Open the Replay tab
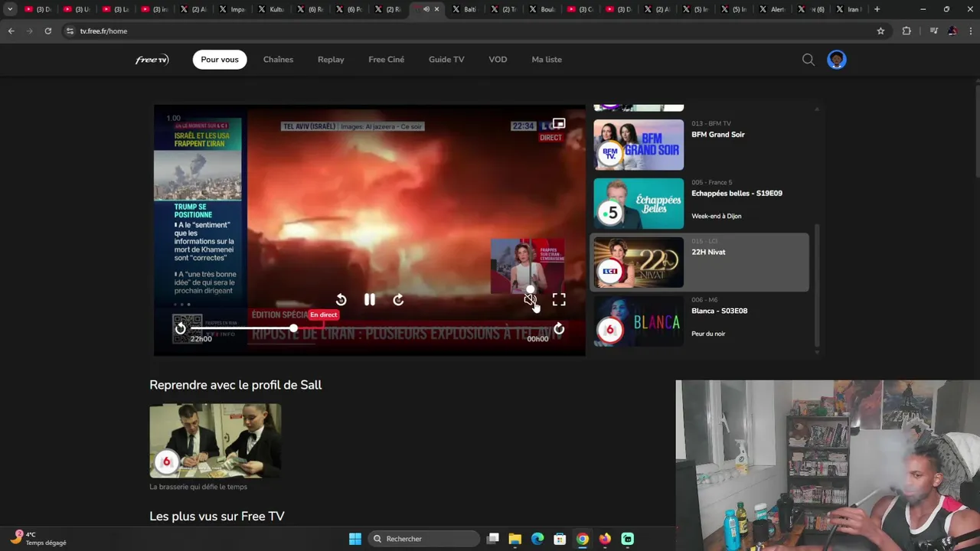 331,60
